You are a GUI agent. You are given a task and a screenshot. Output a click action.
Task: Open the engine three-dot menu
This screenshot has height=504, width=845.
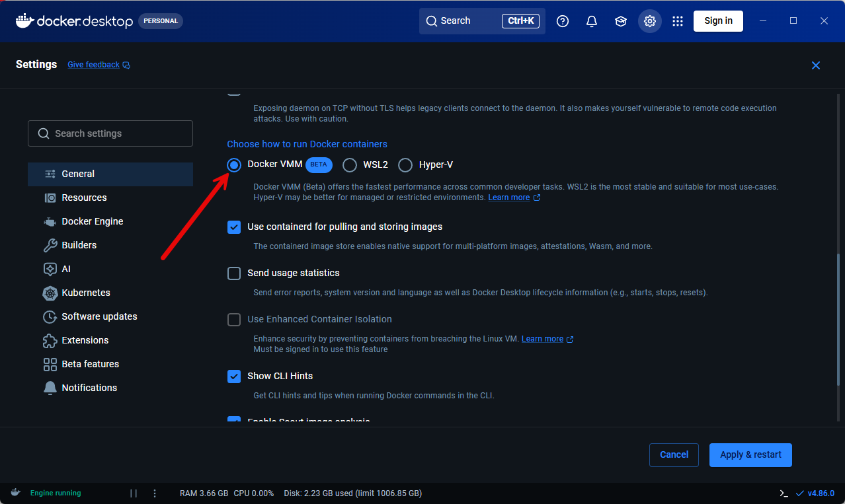155,493
